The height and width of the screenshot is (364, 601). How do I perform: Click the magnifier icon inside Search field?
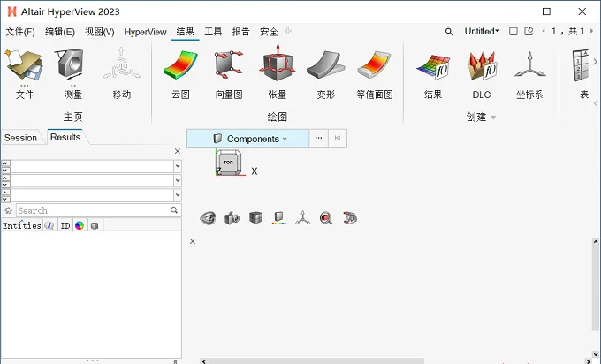(174, 210)
